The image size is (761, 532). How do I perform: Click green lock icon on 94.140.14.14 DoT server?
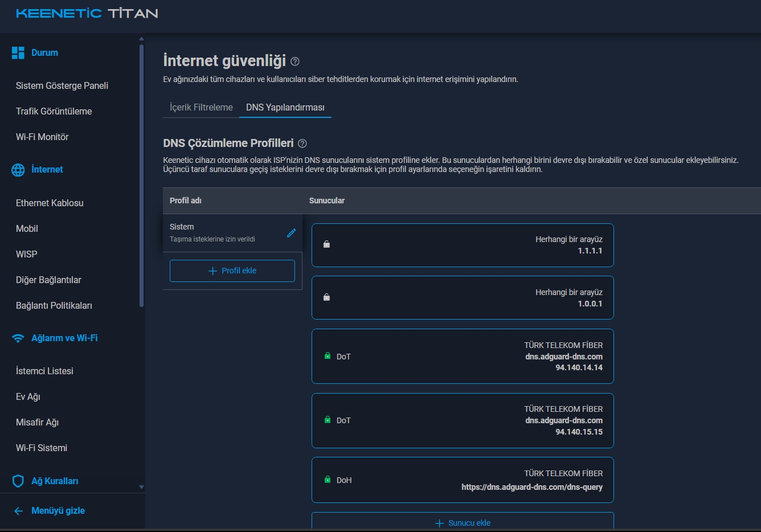[328, 356]
